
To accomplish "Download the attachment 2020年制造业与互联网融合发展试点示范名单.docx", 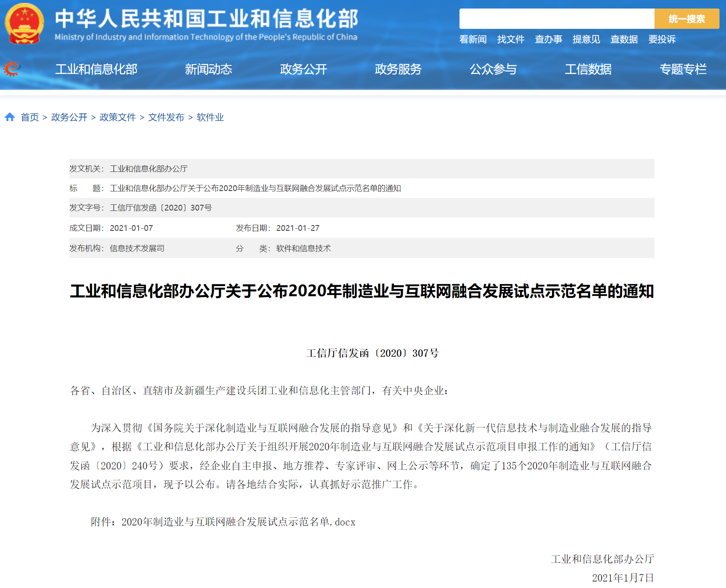I will click(238, 522).
